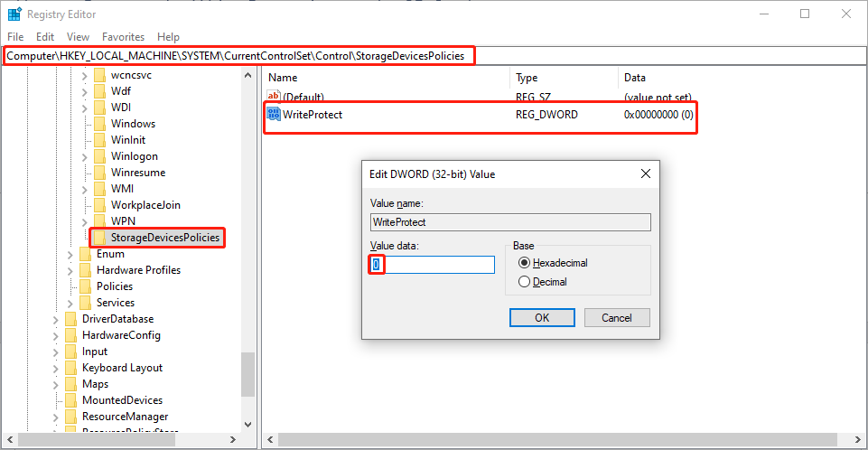Open the Help menu

[x=168, y=36]
